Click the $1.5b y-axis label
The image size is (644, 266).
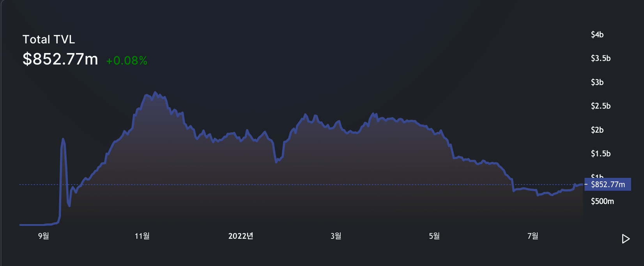coord(601,154)
